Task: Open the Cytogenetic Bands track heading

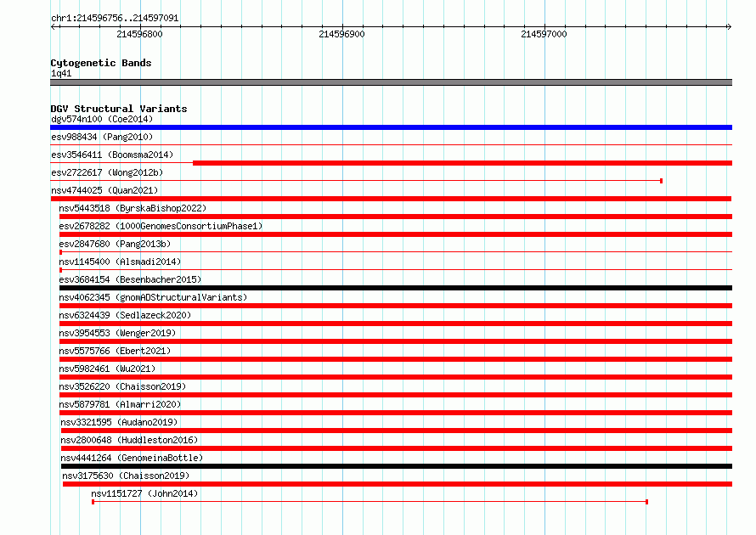Action: [101, 63]
